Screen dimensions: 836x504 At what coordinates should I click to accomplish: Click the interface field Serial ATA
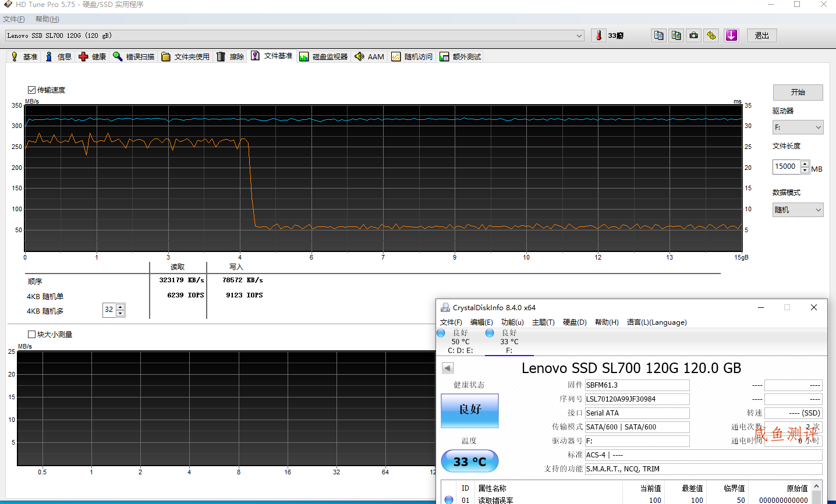(x=637, y=413)
